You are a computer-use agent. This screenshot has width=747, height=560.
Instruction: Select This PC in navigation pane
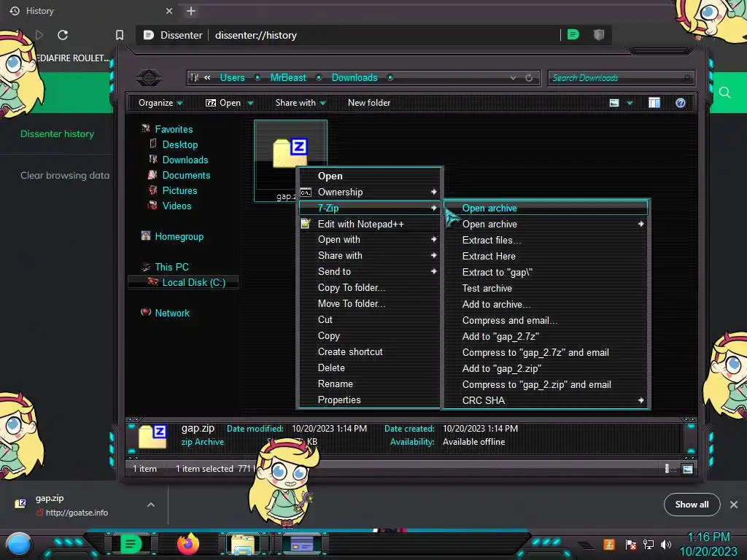pyautogui.click(x=171, y=267)
